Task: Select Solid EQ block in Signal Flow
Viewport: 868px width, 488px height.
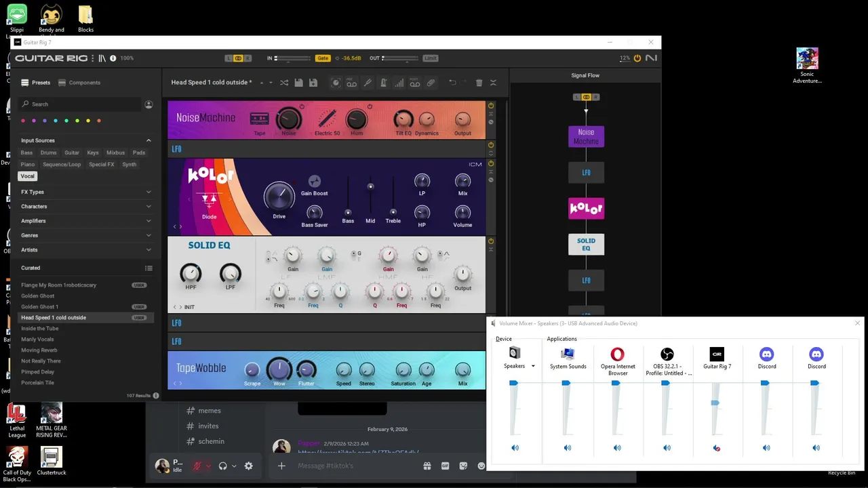Action: pos(586,244)
